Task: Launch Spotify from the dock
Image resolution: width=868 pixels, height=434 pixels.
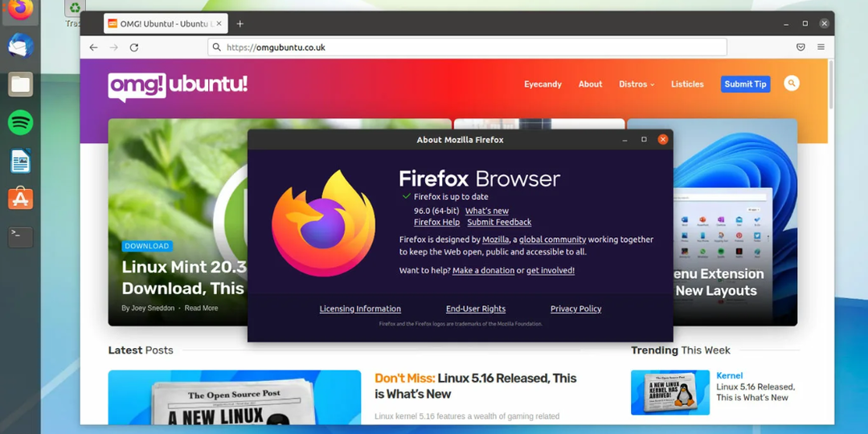Action: coord(20,122)
